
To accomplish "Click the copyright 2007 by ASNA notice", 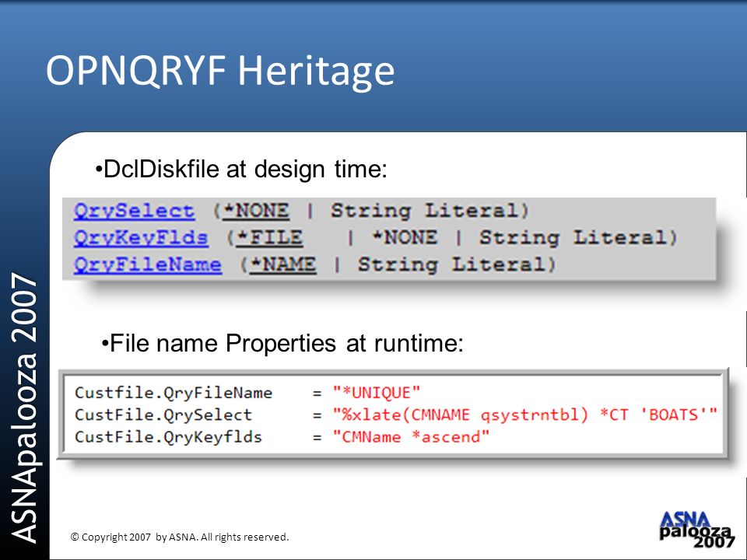I will [x=180, y=537].
